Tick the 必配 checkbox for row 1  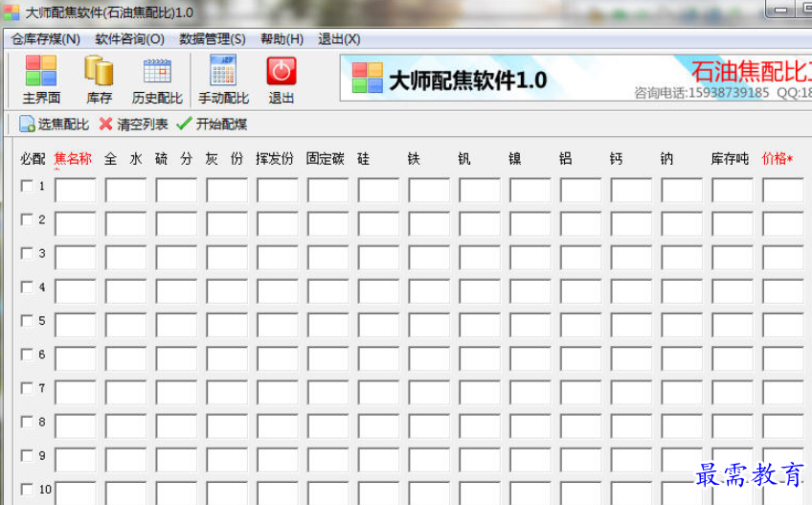(x=27, y=186)
